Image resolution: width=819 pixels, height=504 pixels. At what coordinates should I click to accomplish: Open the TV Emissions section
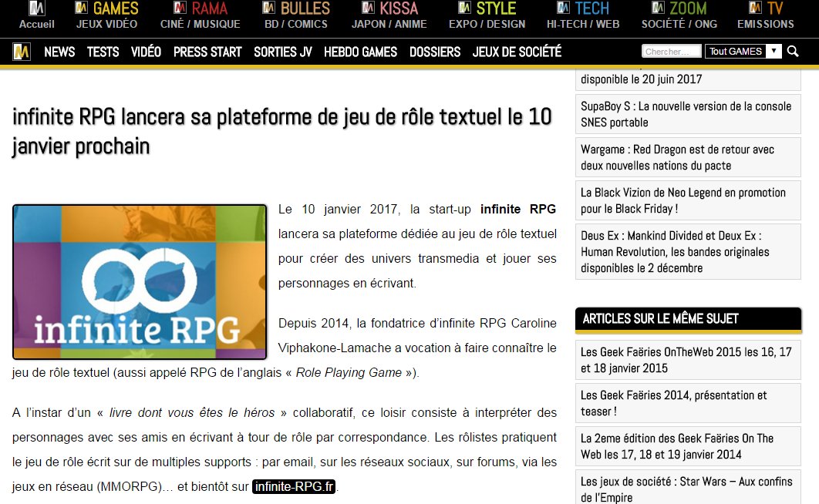coord(765,15)
